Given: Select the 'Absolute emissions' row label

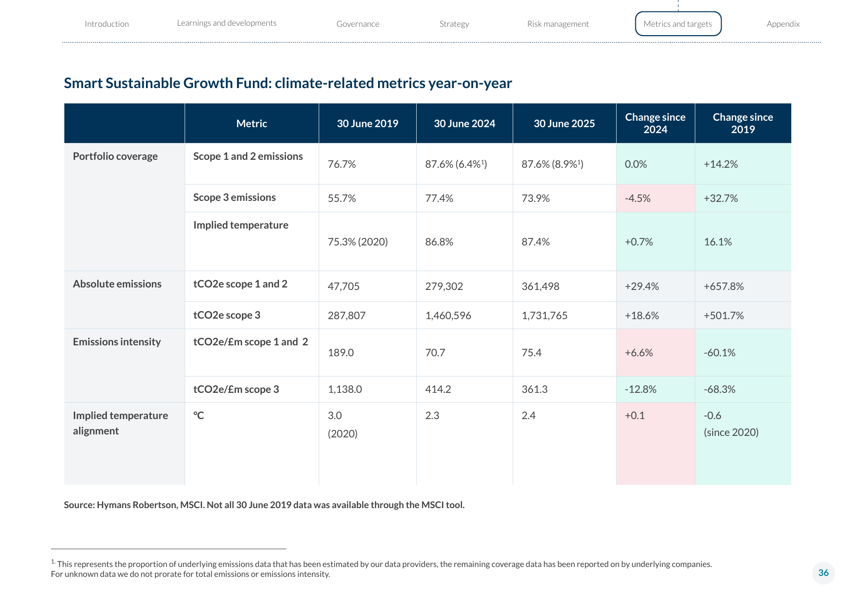Looking at the screenshot, I should coord(117,284).
